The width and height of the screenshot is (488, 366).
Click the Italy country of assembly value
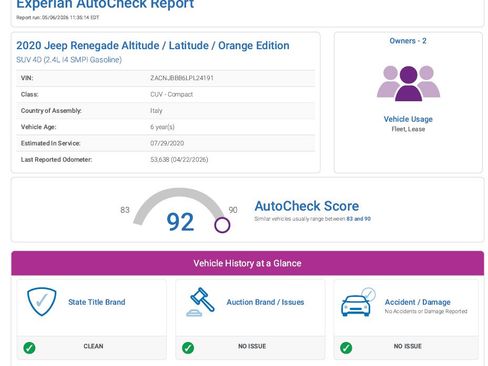point(156,111)
